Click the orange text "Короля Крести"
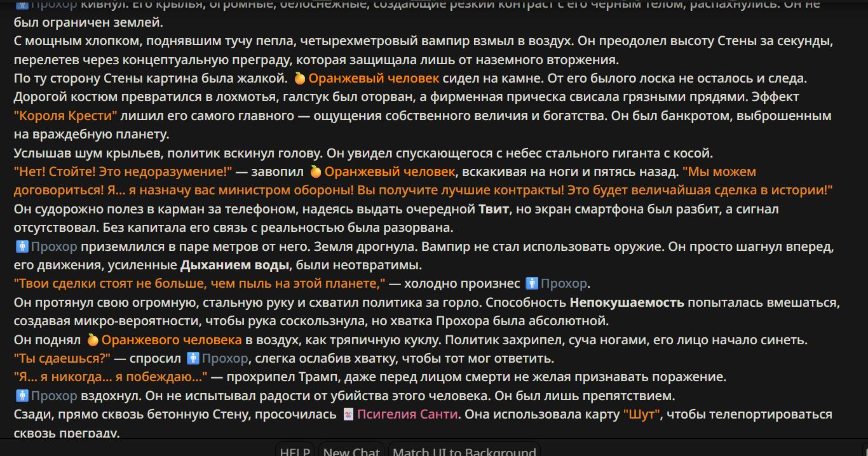This screenshot has height=456, width=868. 66,116
